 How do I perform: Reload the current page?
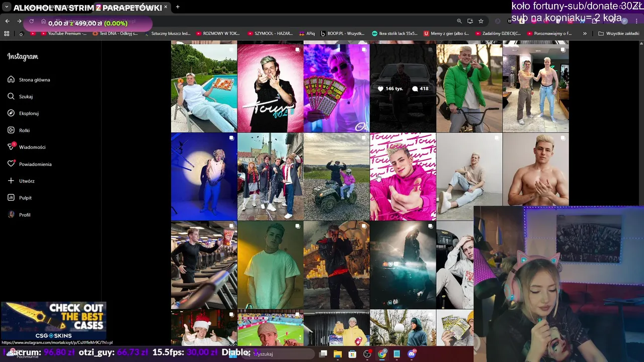[x=31, y=21]
